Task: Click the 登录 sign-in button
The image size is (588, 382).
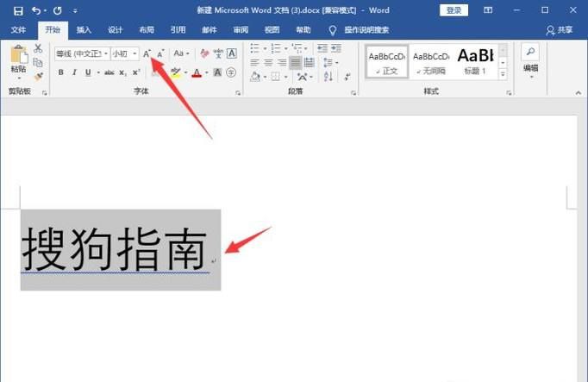Action: pyautogui.click(x=454, y=10)
